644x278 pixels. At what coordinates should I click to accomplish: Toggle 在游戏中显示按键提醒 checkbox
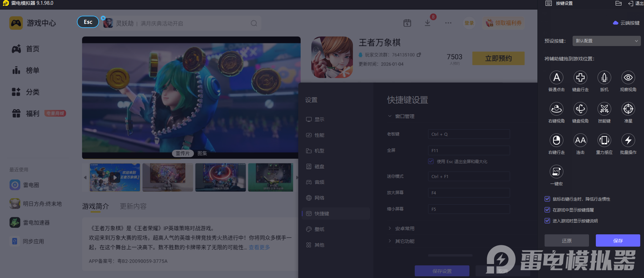tap(547, 210)
